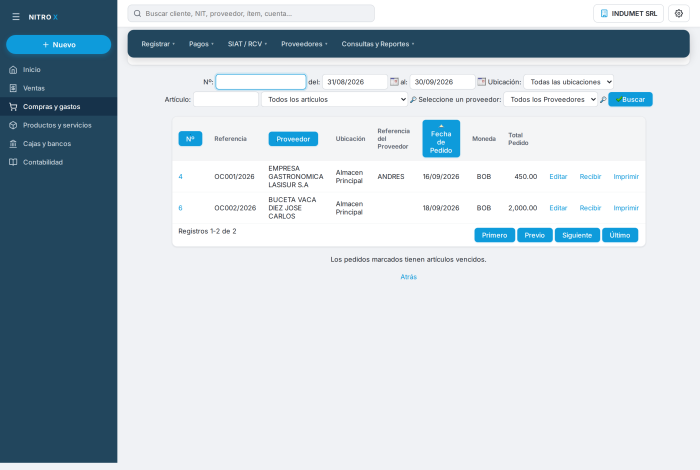700x470 pixels.
Task: Sort by Nº column header
Action: pos(190,139)
